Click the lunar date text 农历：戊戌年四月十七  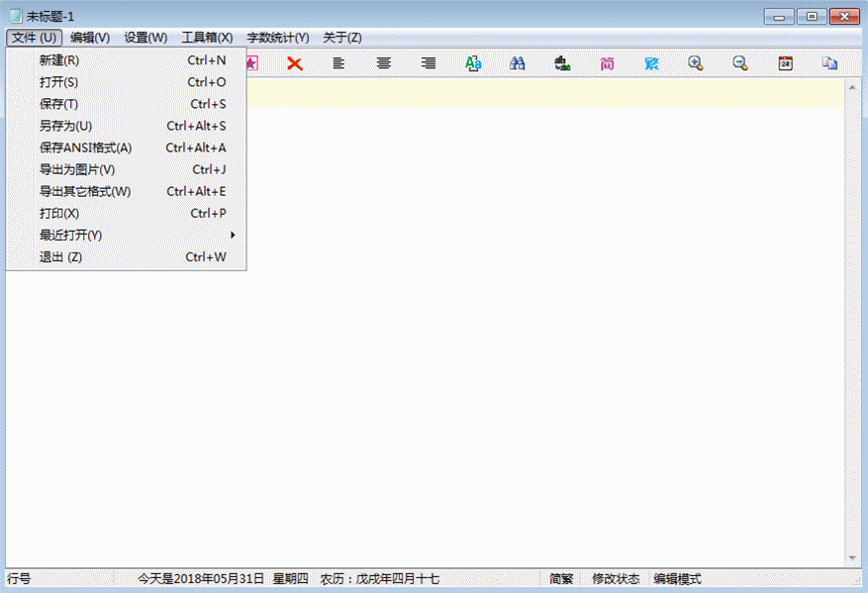pyautogui.click(x=380, y=578)
